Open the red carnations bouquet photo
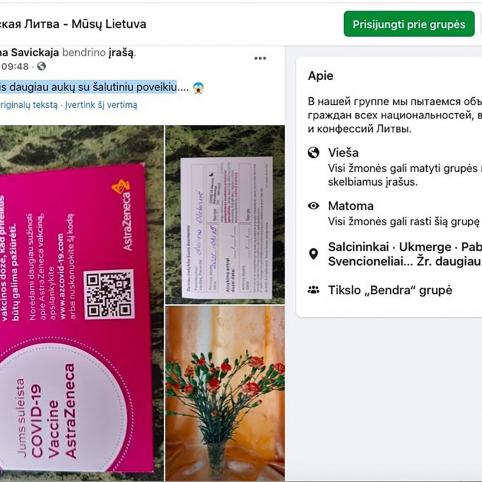The width and height of the screenshot is (482, 482). point(225,393)
